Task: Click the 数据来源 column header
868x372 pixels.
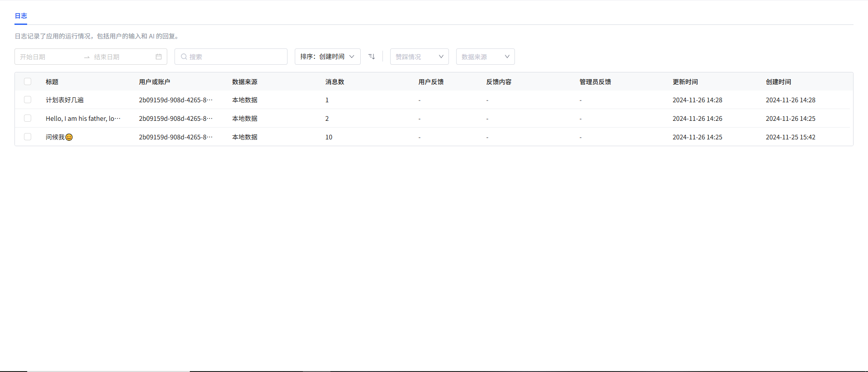Action: point(245,82)
